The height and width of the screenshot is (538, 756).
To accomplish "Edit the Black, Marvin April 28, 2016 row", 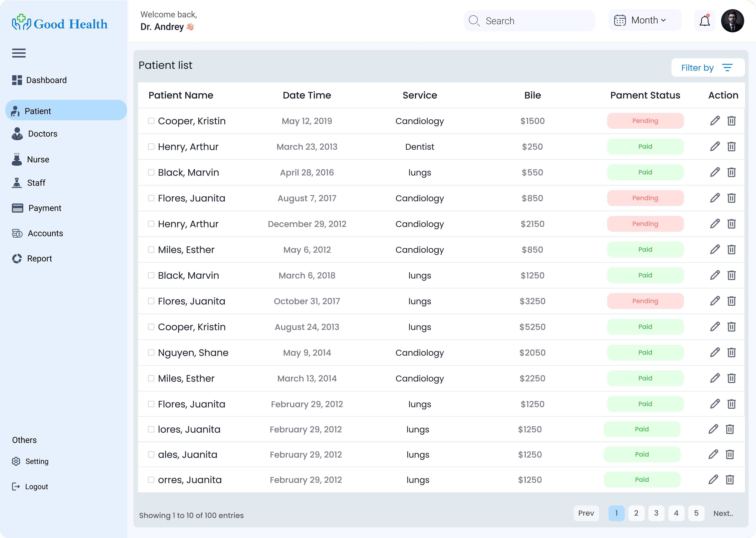I will (x=715, y=172).
